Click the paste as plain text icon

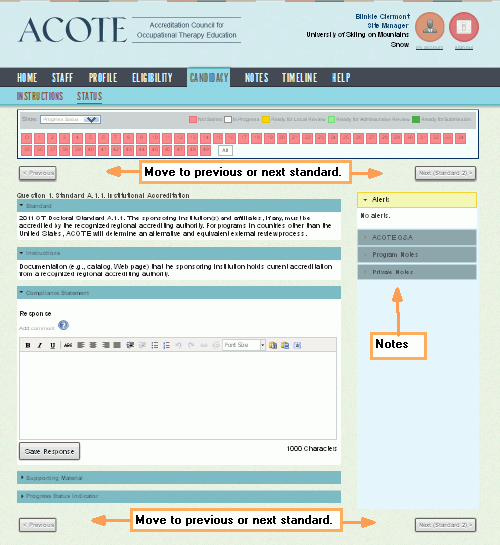click(x=285, y=345)
